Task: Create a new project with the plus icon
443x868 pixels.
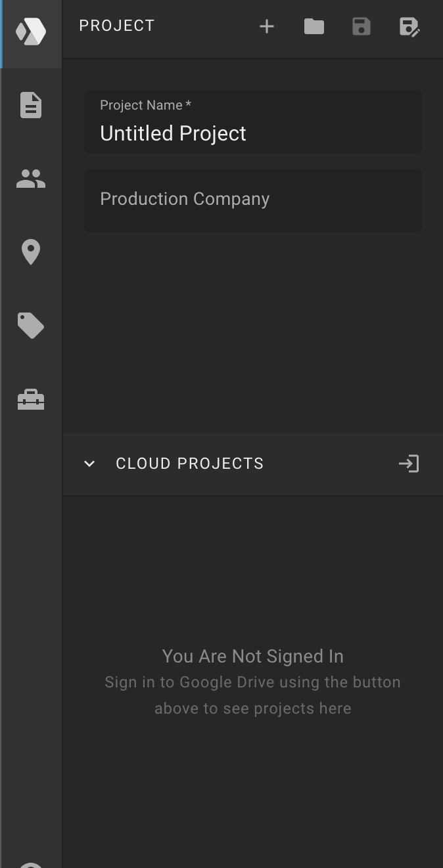Action: click(x=267, y=26)
